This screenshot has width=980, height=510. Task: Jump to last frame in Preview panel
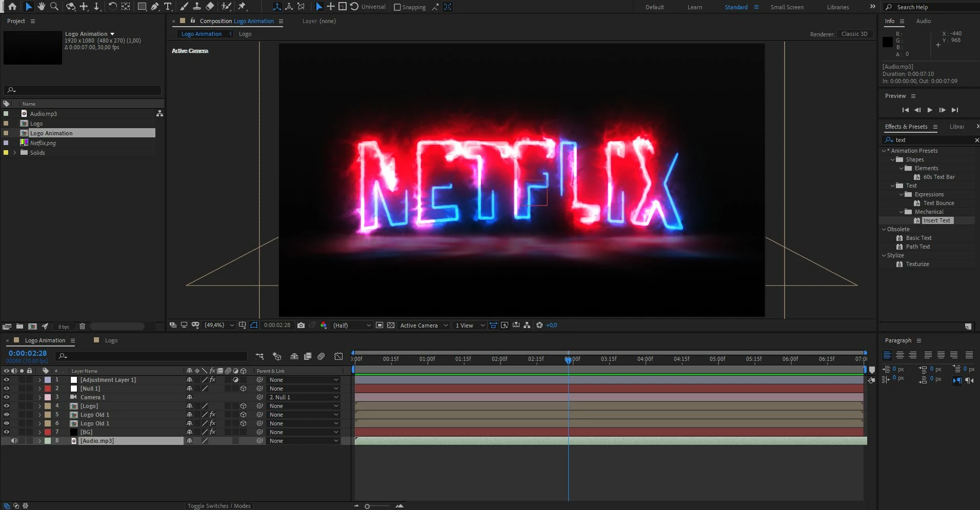pyautogui.click(x=954, y=110)
